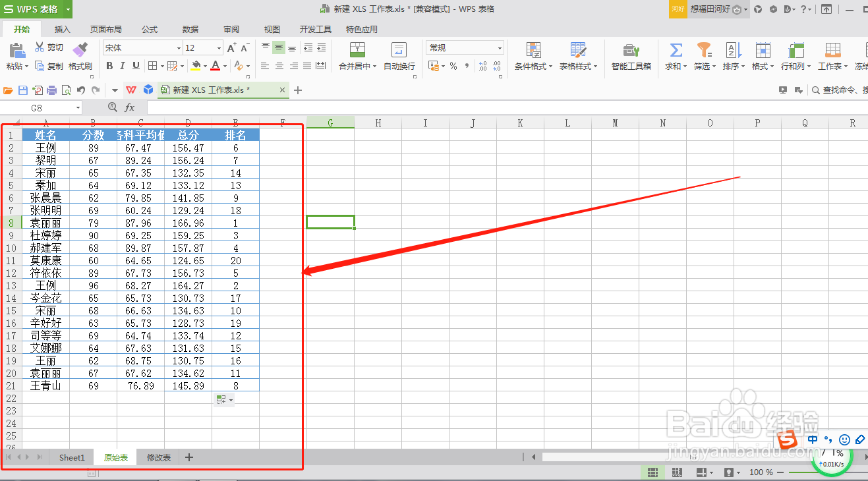This screenshot has height=481, width=868.
Task: Toggle italic formatting
Action: (123, 66)
